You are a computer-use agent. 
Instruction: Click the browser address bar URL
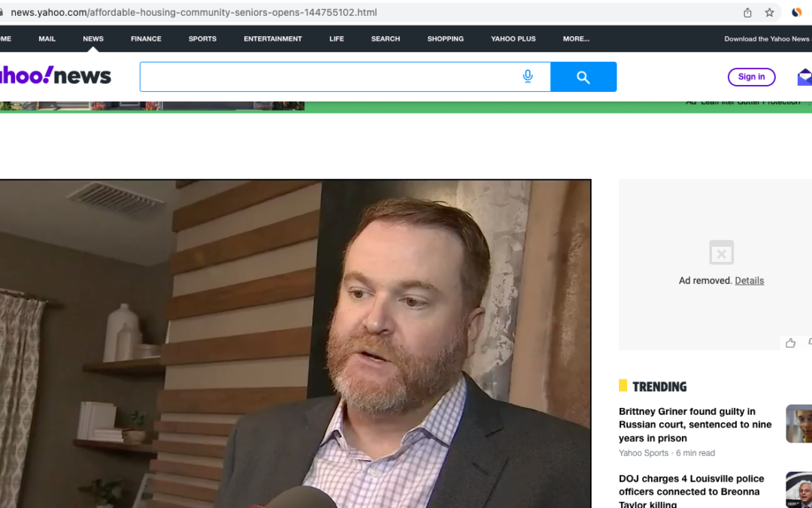tap(194, 13)
